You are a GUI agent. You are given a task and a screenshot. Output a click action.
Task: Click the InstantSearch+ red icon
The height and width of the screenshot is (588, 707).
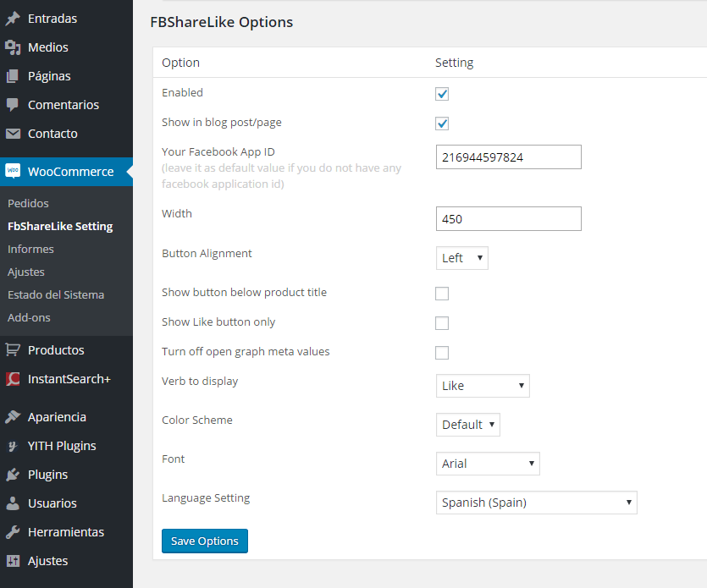(13, 379)
